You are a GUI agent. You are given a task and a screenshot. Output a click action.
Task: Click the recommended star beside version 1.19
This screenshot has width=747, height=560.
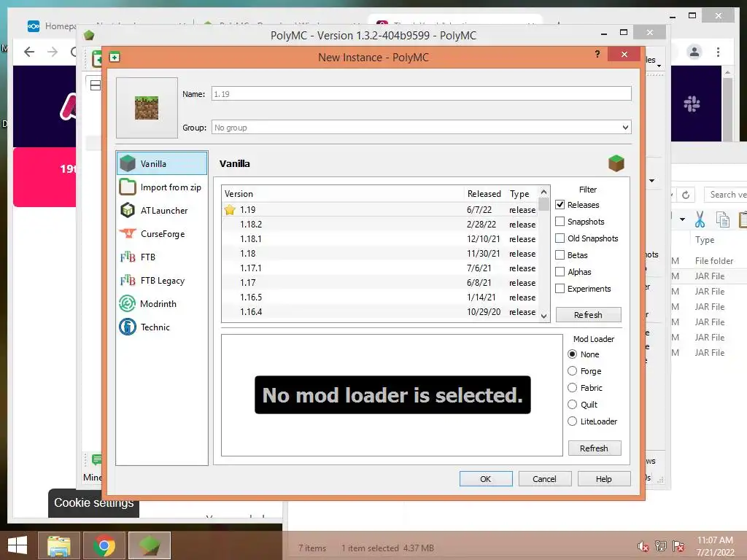pos(230,209)
